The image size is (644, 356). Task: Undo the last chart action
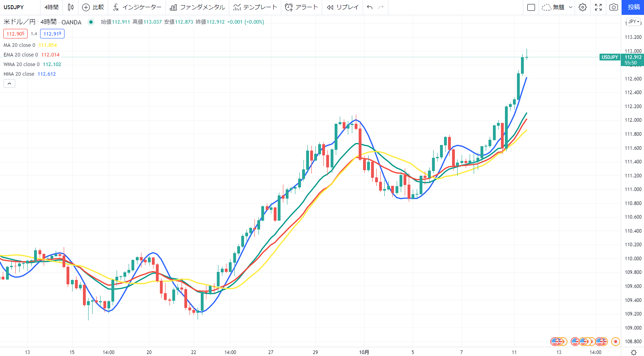click(369, 7)
